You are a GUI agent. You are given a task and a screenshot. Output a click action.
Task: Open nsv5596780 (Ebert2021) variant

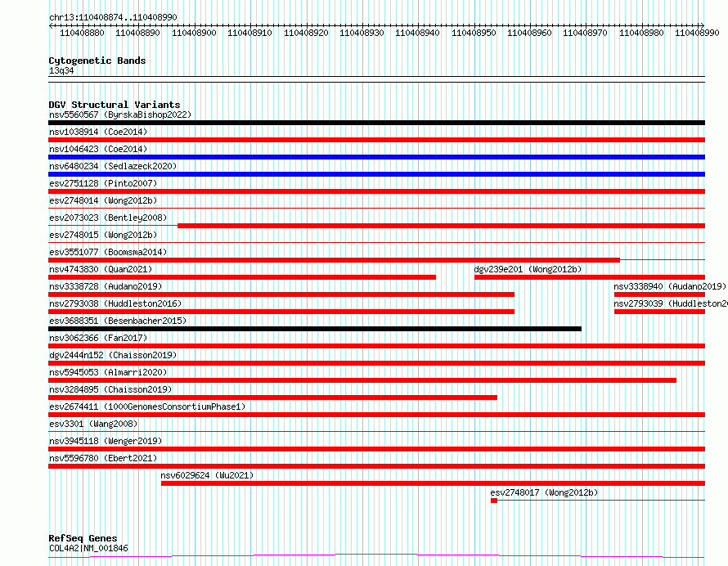pyautogui.click(x=103, y=458)
